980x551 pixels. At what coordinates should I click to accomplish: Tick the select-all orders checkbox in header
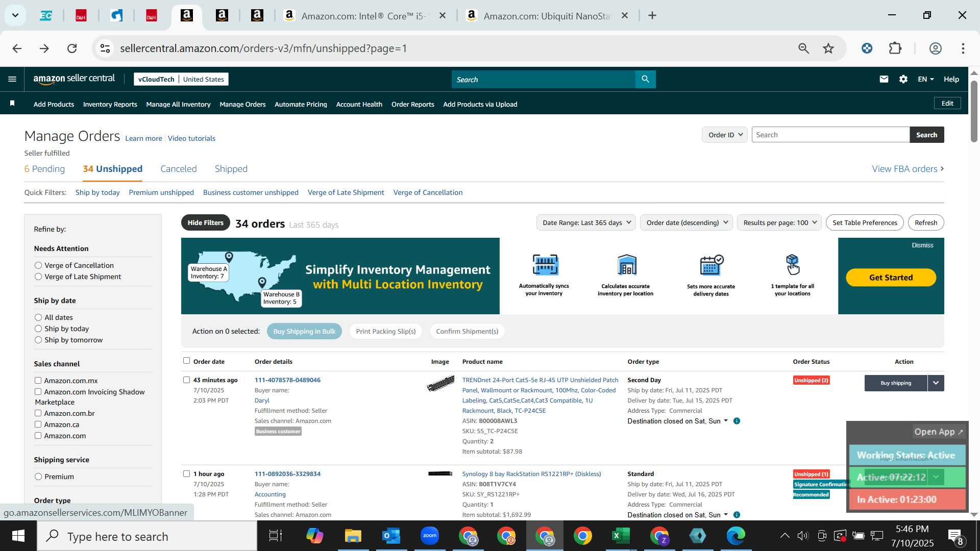point(186,361)
